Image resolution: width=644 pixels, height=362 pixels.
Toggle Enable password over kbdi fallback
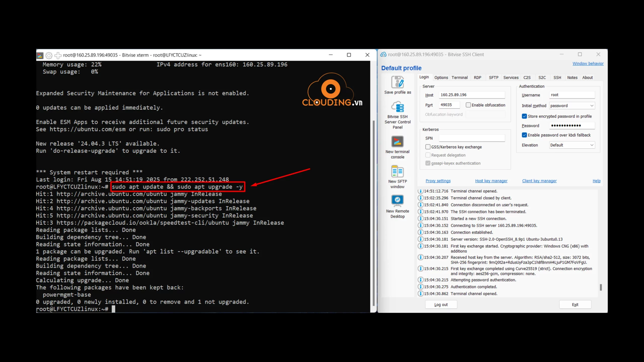[x=524, y=135]
